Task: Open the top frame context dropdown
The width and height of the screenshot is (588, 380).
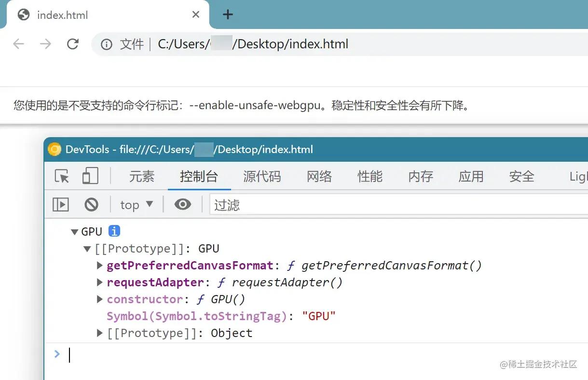Action: pyautogui.click(x=136, y=204)
